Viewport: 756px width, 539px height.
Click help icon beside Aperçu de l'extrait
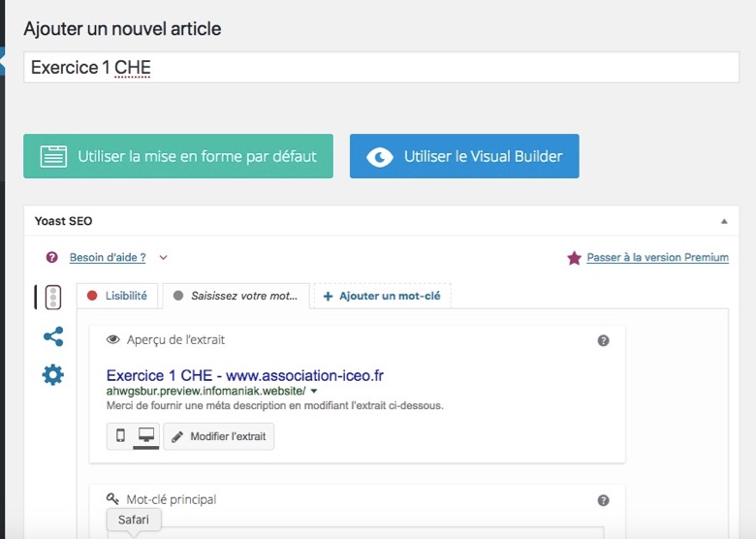(603, 341)
